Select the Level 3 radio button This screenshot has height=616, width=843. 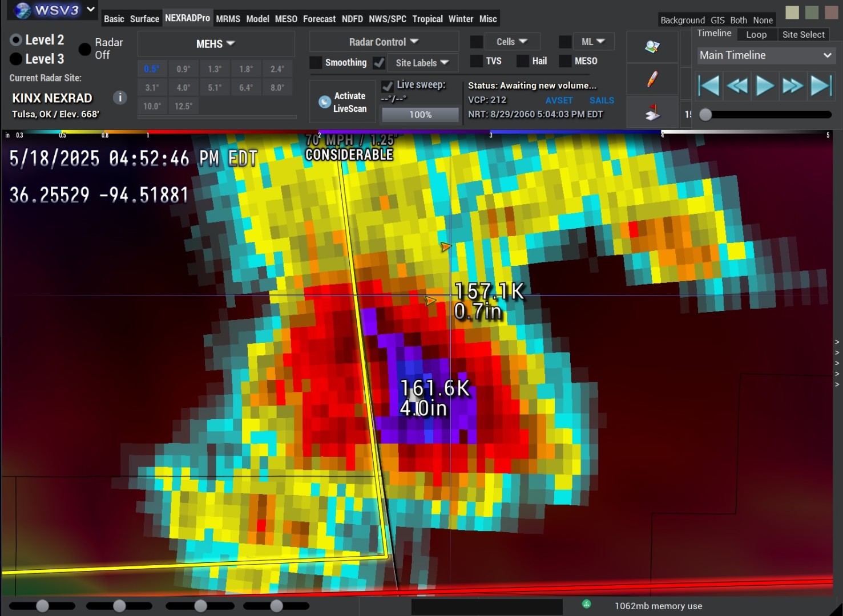point(16,59)
